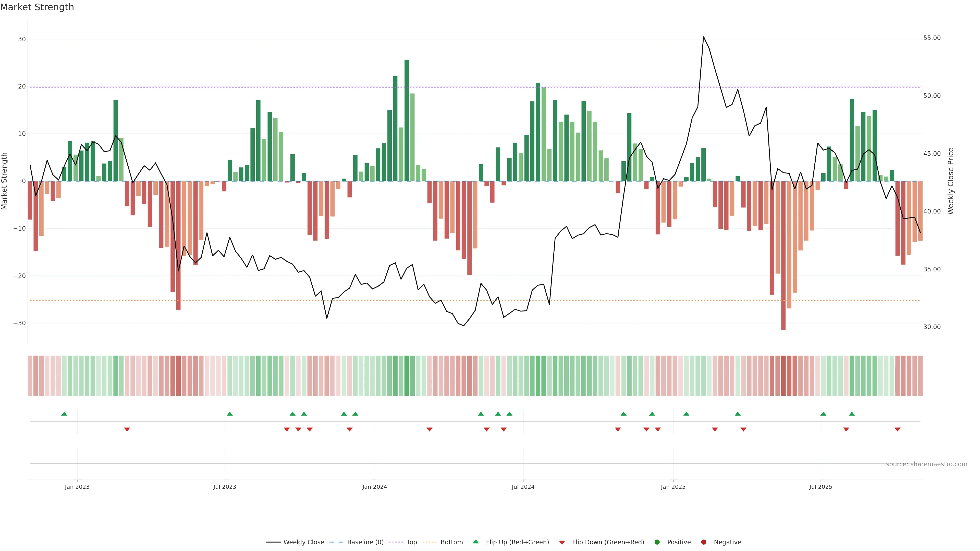Click the rightmost red flip-down triangle marker
Viewport: 980px width, 551px height.
click(x=898, y=429)
